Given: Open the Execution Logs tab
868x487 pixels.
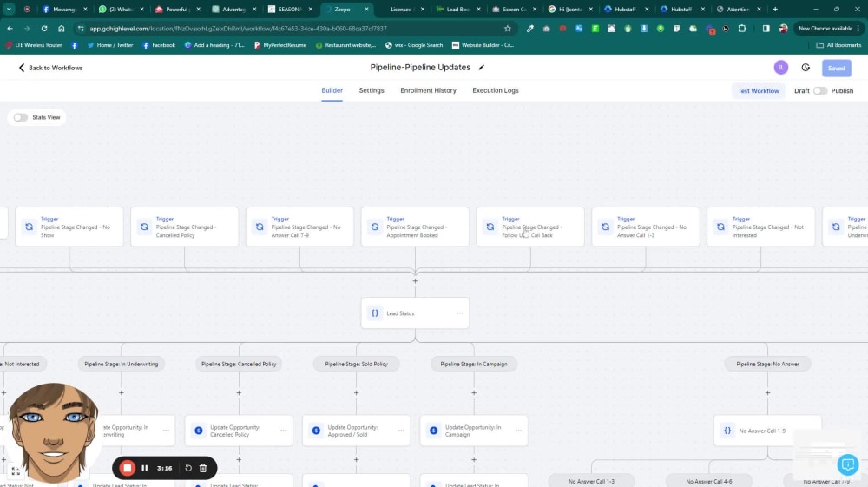Looking at the screenshot, I should 496,90.
